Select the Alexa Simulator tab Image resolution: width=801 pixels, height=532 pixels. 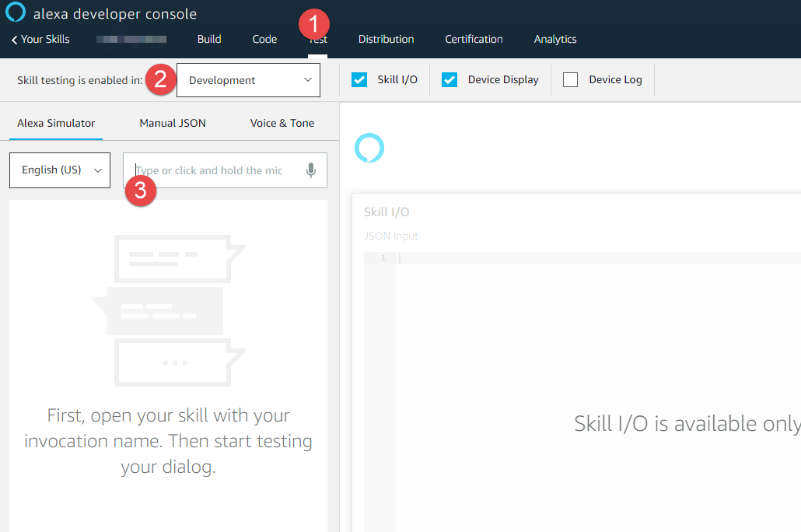click(x=56, y=123)
